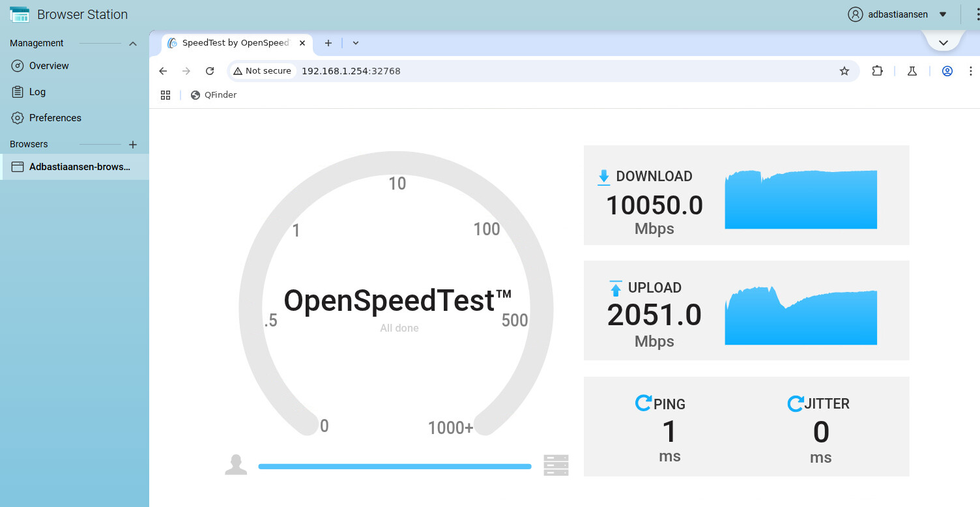The image size is (980, 507).
Task: Collapse the browser panel with top chevron
Action: click(x=943, y=43)
